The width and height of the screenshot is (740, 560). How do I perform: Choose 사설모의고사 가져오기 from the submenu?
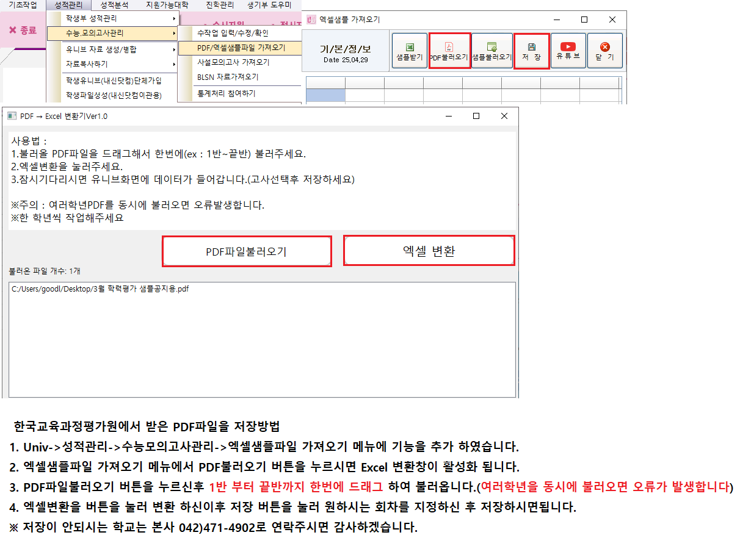(x=233, y=62)
